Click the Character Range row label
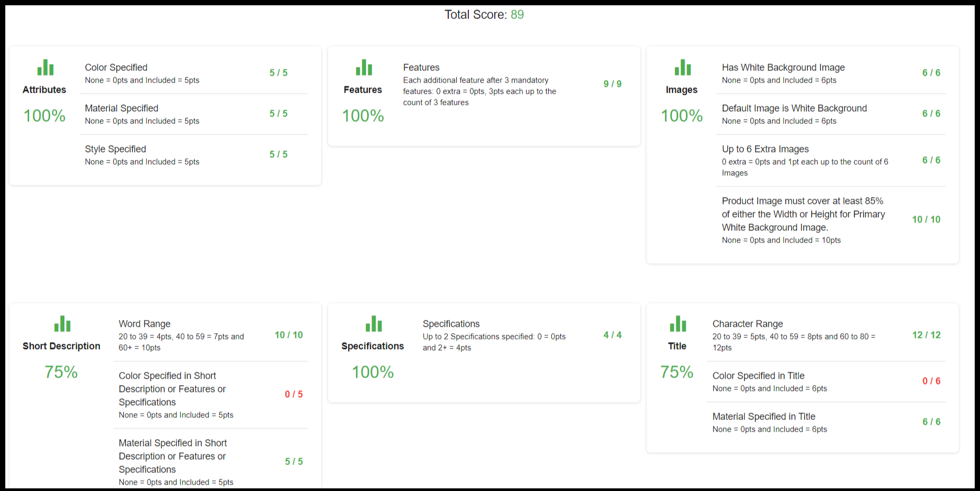 748,324
